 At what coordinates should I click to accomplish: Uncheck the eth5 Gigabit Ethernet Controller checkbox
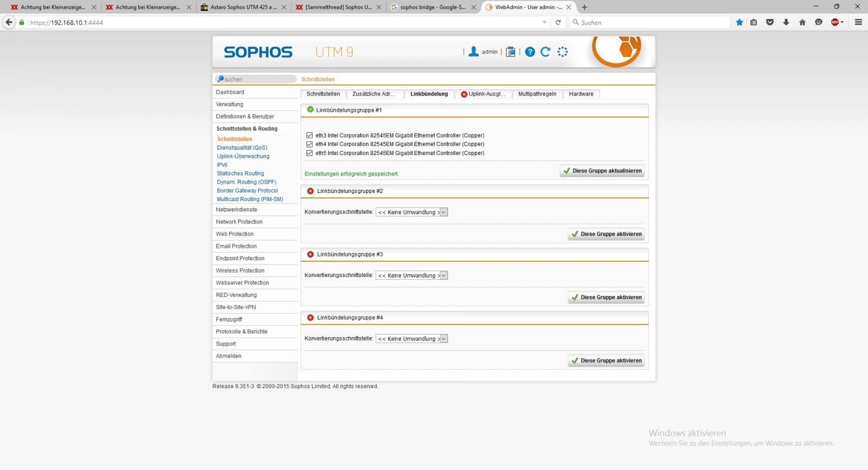[310, 153]
